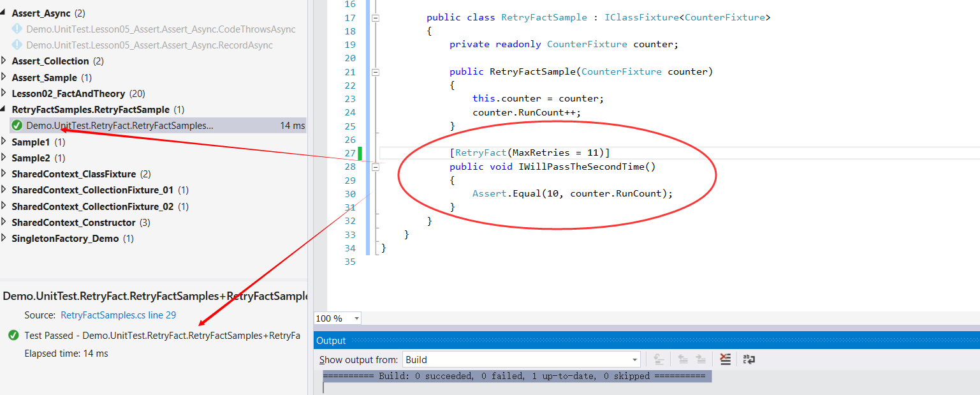This screenshot has height=395, width=980.
Task: Click IClassFixture<CounterFixture> in class declaration
Action: click(x=687, y=18)
